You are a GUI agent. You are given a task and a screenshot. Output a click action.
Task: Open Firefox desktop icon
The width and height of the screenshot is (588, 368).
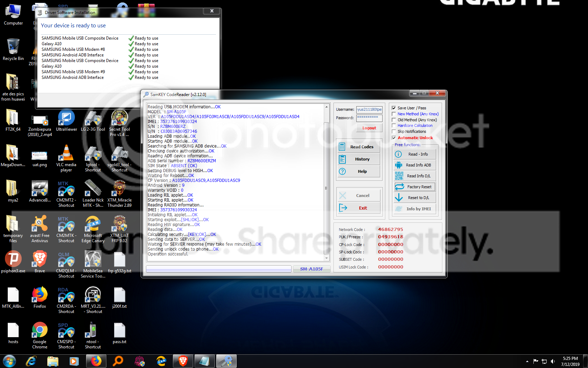click(40, 298)
